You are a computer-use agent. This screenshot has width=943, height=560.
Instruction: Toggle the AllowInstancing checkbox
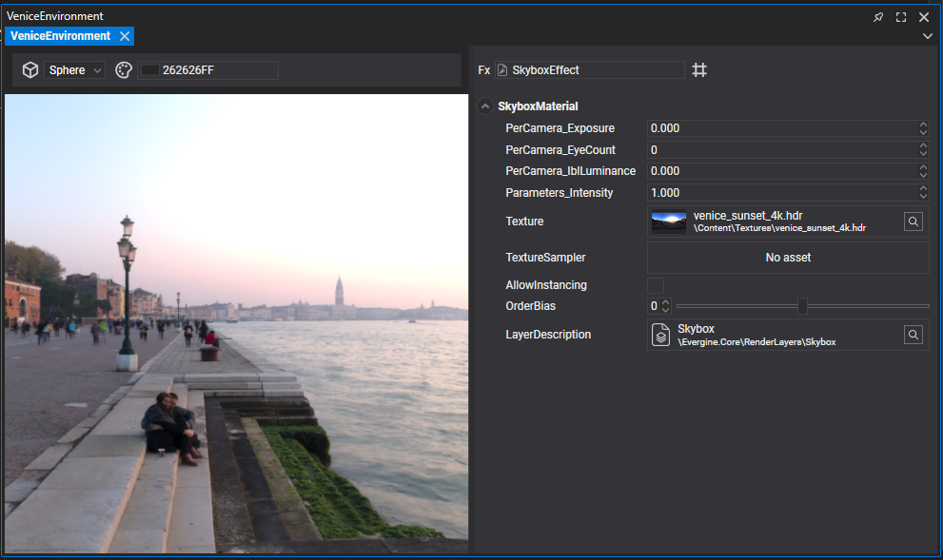pos(656,285)
